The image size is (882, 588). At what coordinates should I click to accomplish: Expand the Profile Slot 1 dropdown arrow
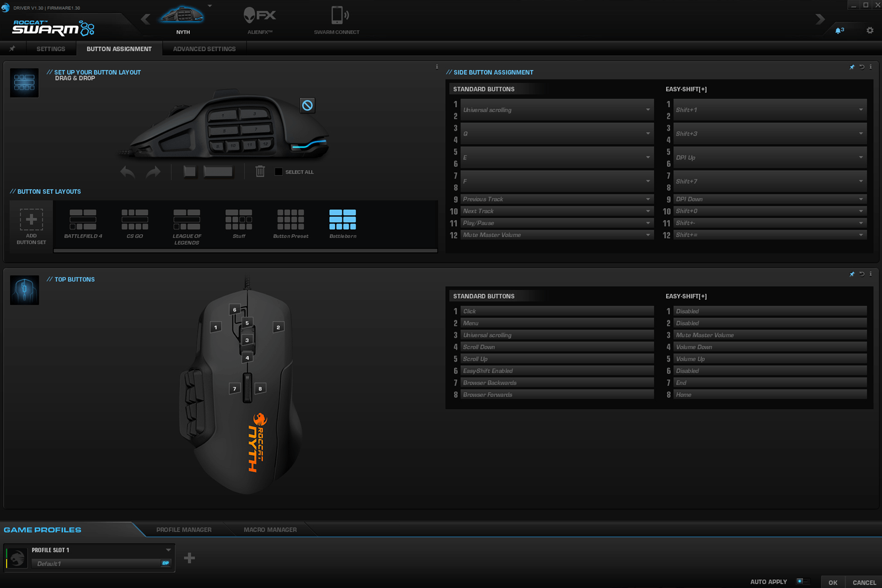click(168, 550)
